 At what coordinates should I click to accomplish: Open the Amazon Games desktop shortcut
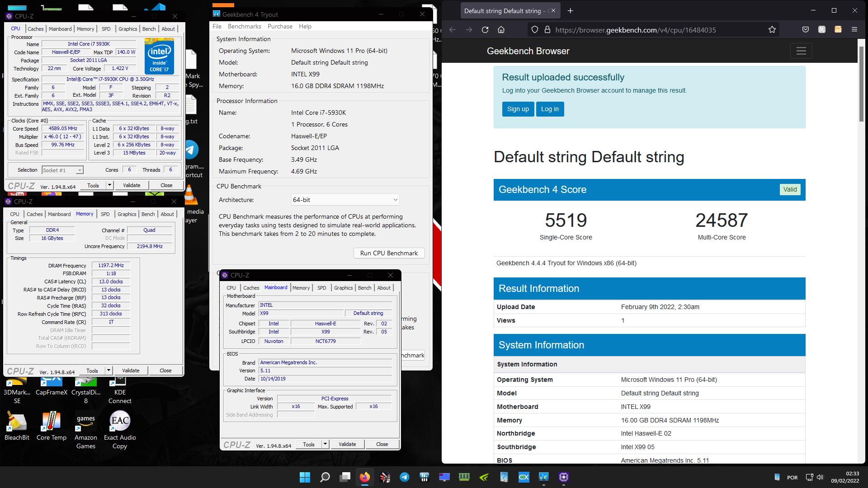(86, 431)
